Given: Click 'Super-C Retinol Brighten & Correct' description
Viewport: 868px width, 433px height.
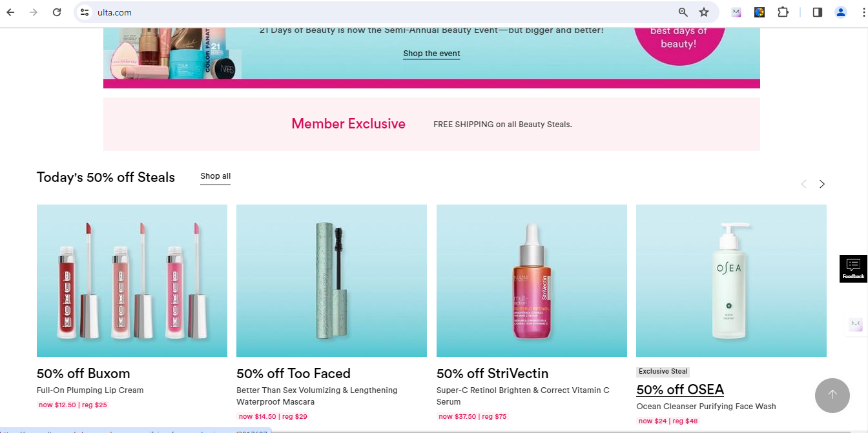Looking at the screenshot, I should pyautogui.click(x=523, y=396).
